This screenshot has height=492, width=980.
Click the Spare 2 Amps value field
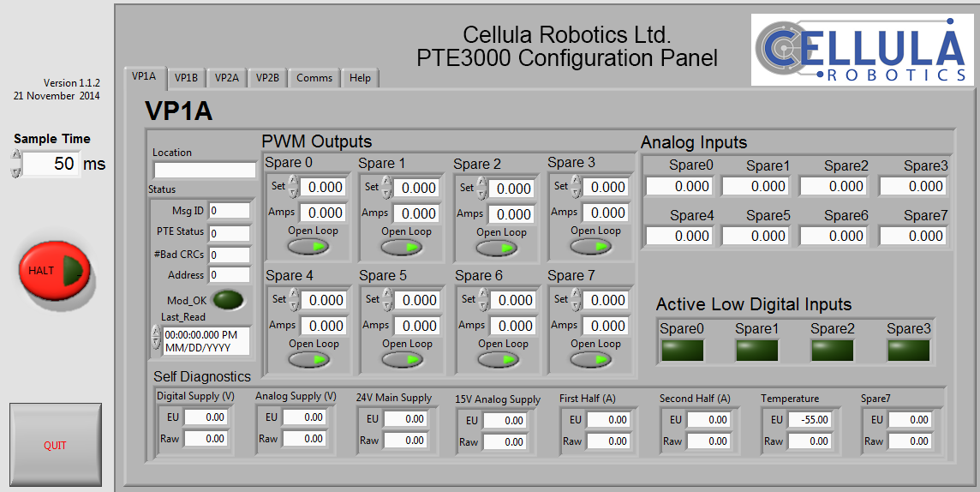point(512,214)
